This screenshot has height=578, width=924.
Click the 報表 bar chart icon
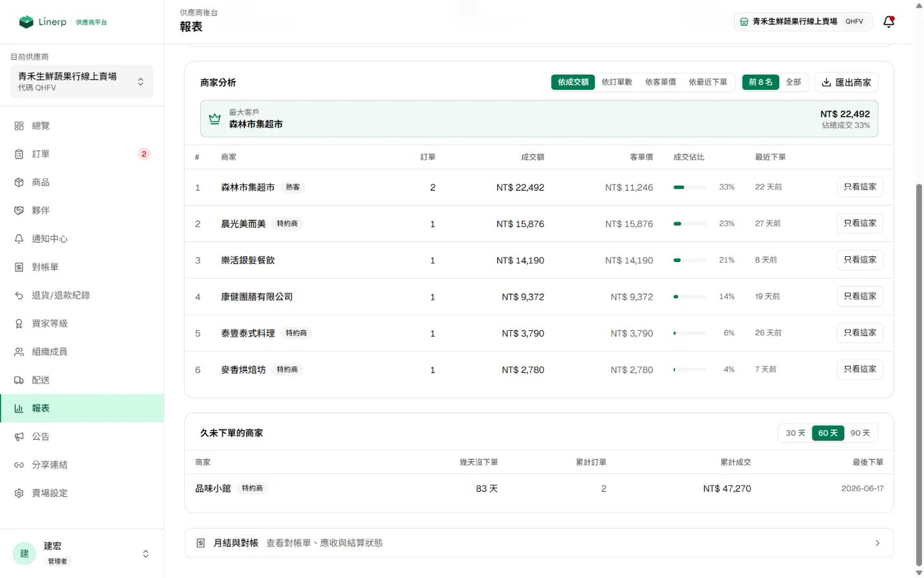19,408
